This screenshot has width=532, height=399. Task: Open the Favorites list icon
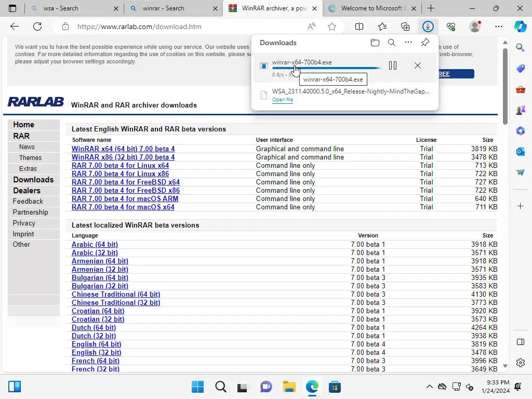click(382, 26)
